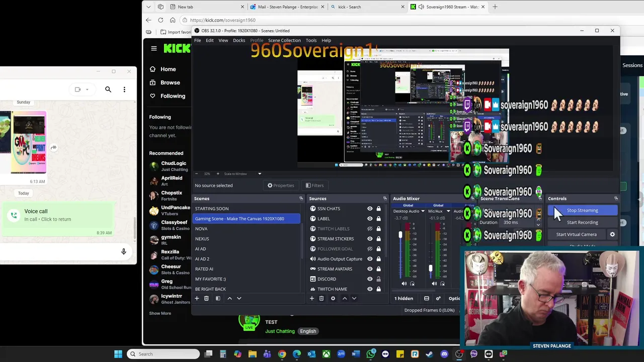
Task: Click Start Recording button
Action: click(x=583, y=222)
